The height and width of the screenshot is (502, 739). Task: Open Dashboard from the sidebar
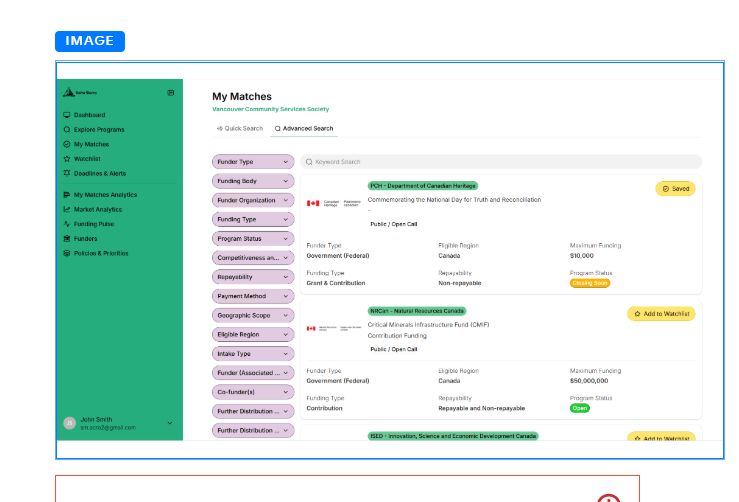click(x=84, y=115)
